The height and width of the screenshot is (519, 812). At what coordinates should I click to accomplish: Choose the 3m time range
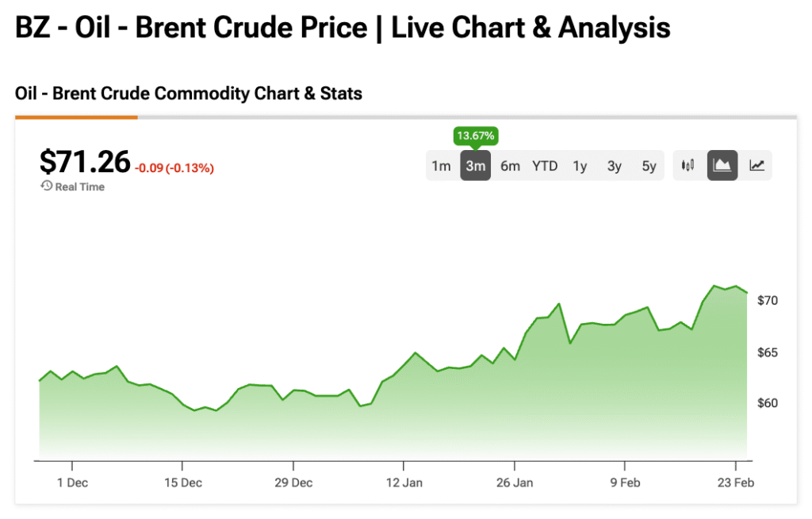click(x=475, y=166)
